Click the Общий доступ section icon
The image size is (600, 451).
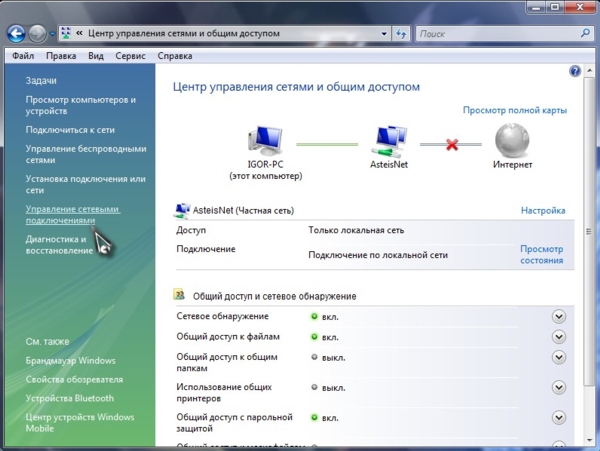(x=179, y=295)
